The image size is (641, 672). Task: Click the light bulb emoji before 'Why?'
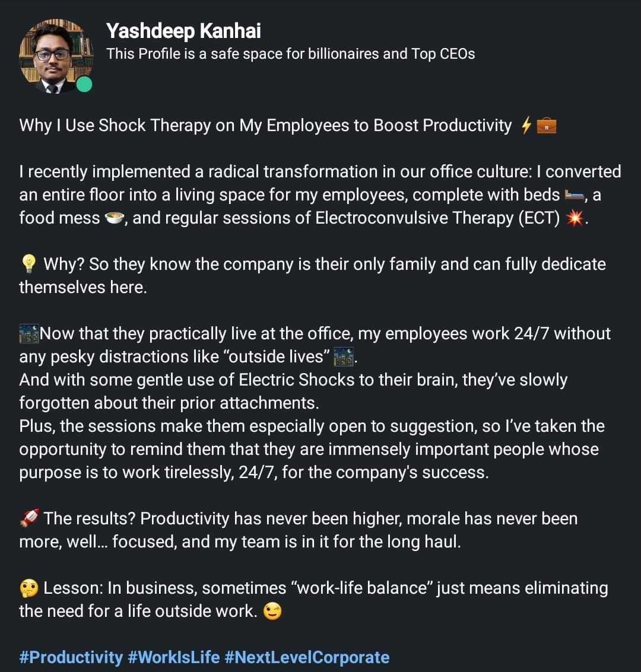click(28, 264)
